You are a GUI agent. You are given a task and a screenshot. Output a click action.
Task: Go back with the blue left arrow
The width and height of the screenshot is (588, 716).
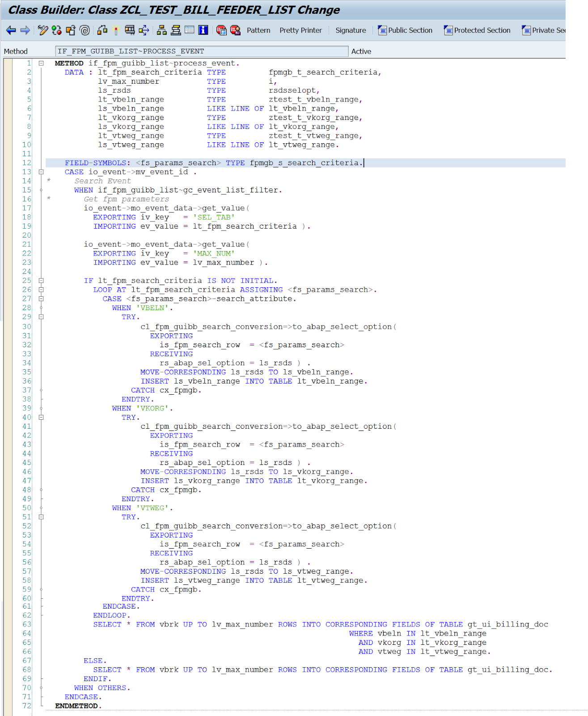click(11, 30)
